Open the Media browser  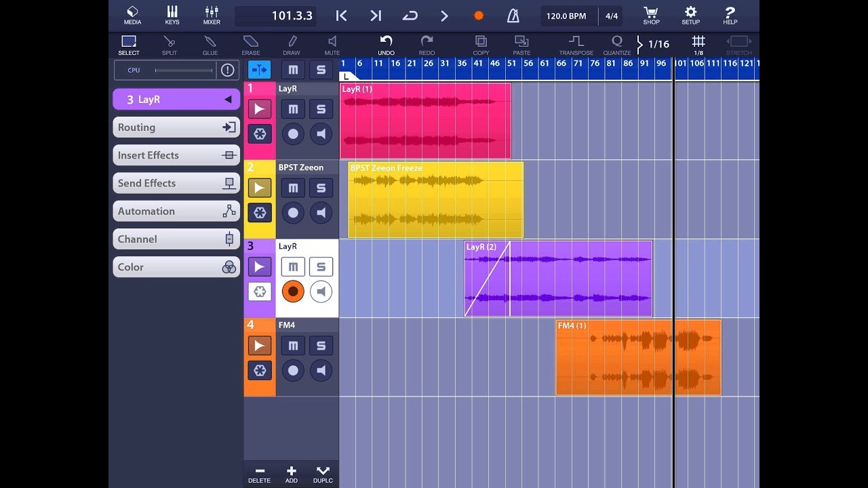132,15
